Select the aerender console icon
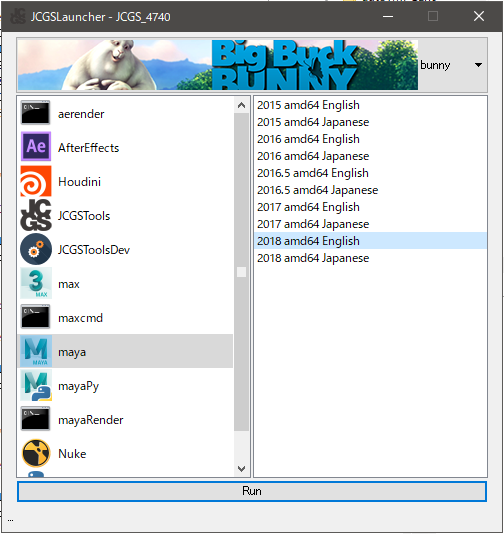The image size is (504, 534). click(35, 113)
